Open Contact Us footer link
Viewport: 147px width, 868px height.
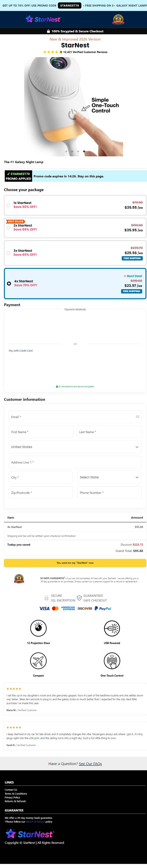point(11,789)
